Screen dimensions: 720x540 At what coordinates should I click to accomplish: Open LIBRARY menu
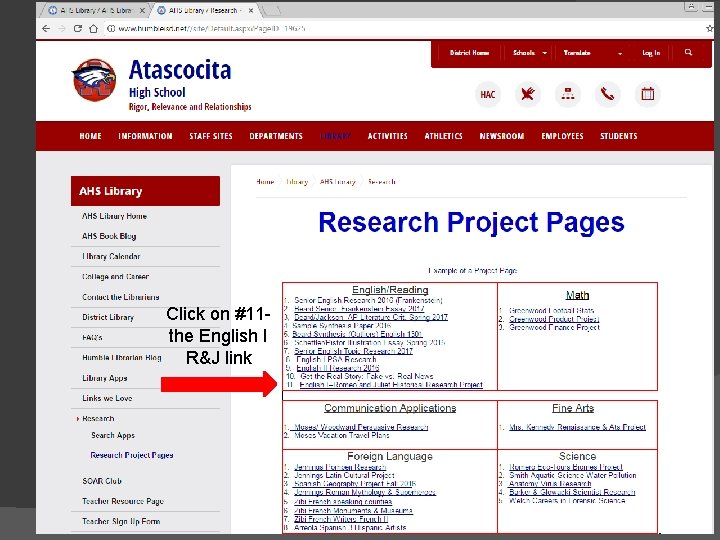335,136
